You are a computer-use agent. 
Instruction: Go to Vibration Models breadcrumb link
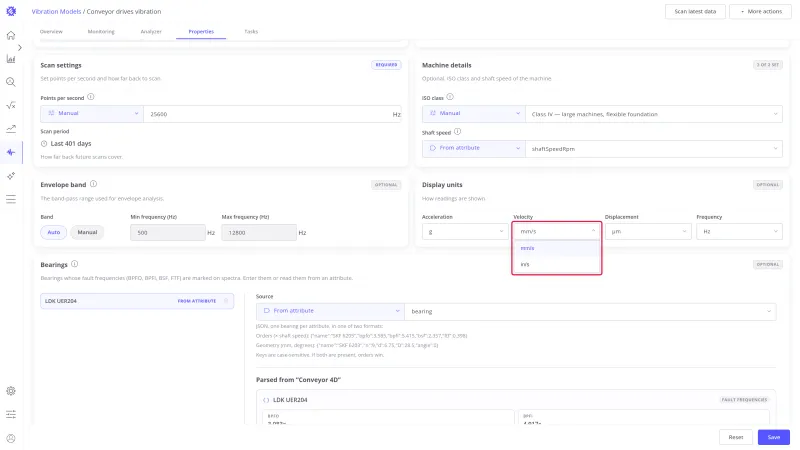[56, 11]
